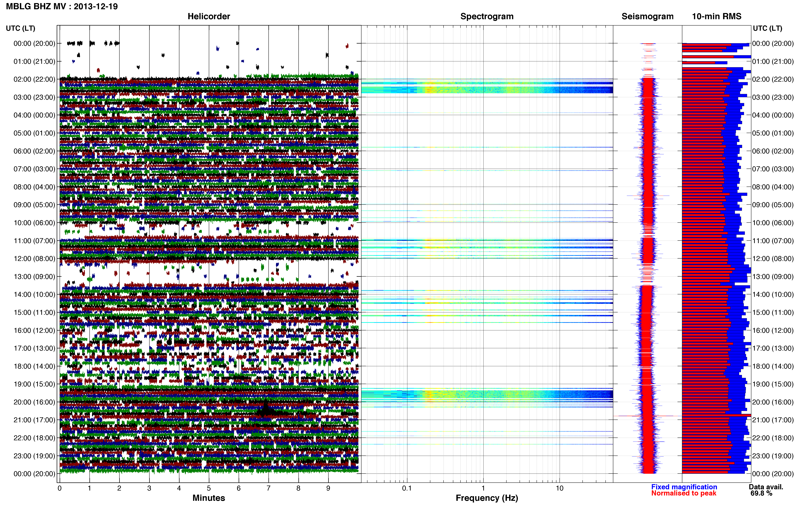
Task: Click '16:00 (12:00)' on the RMS time axis
Action: (773, 331)
